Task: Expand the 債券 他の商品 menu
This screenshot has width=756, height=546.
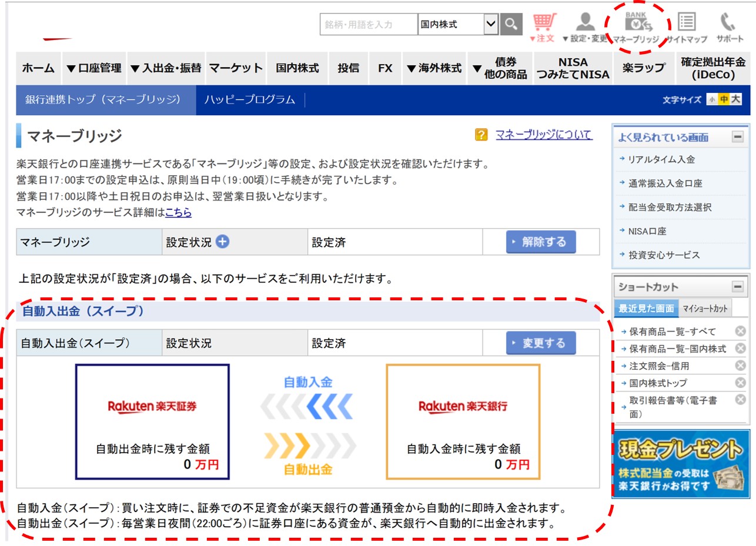Action: pos(500,68)
